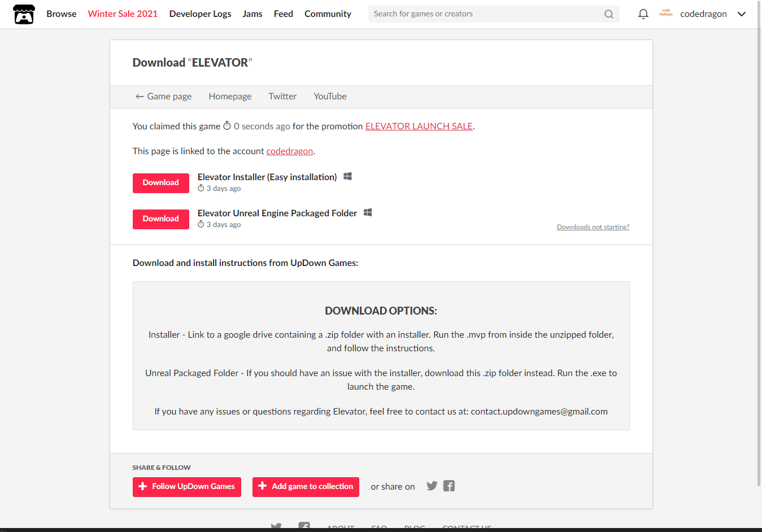The image size is (762, 532).
Task: Open the YouTube tab link
Action: [330, 97]
